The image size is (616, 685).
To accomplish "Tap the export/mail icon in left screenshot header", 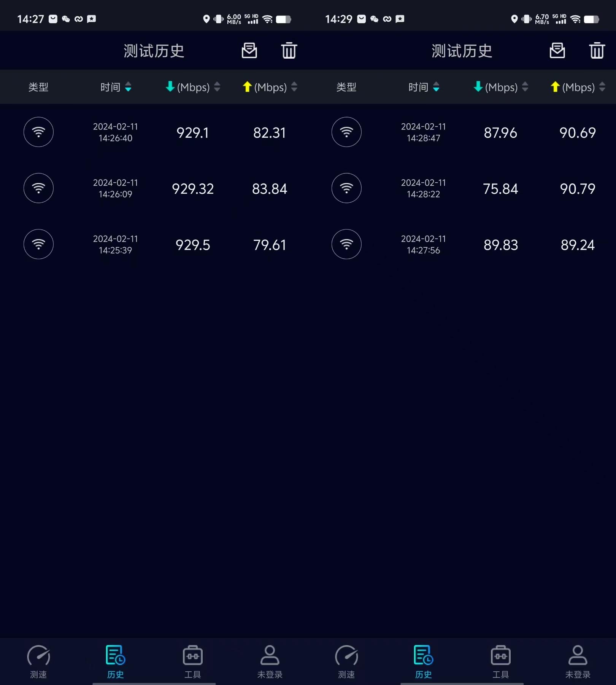I will point(249,50).
